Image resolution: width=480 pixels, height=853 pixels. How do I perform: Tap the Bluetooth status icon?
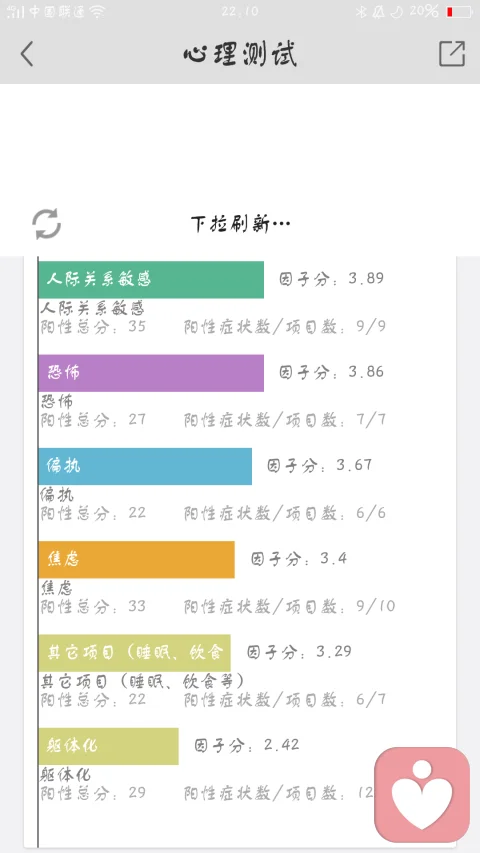point(361,11)
